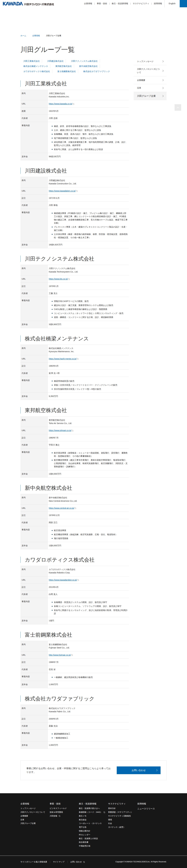Click 企業情報 in the breadcrumb
The height and width of the screenshot is (868, 187).
tap(36, 36)
